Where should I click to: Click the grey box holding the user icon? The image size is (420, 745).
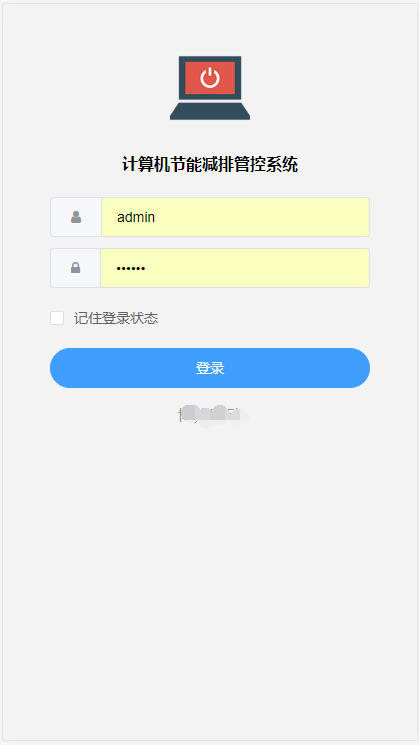click(x=76, y=217)
